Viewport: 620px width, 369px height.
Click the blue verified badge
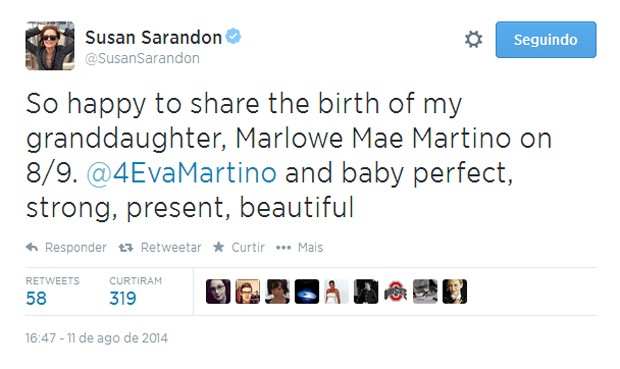click(x=233, y=36)
